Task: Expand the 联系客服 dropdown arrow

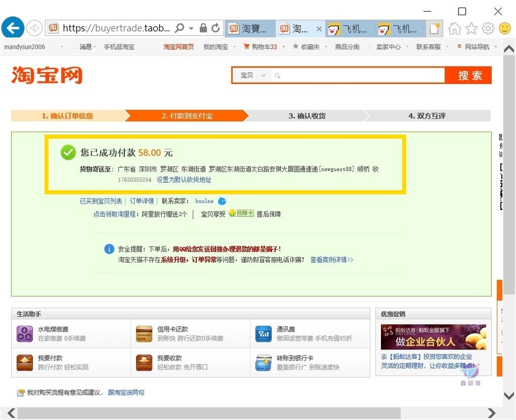Action: point(447,47)
